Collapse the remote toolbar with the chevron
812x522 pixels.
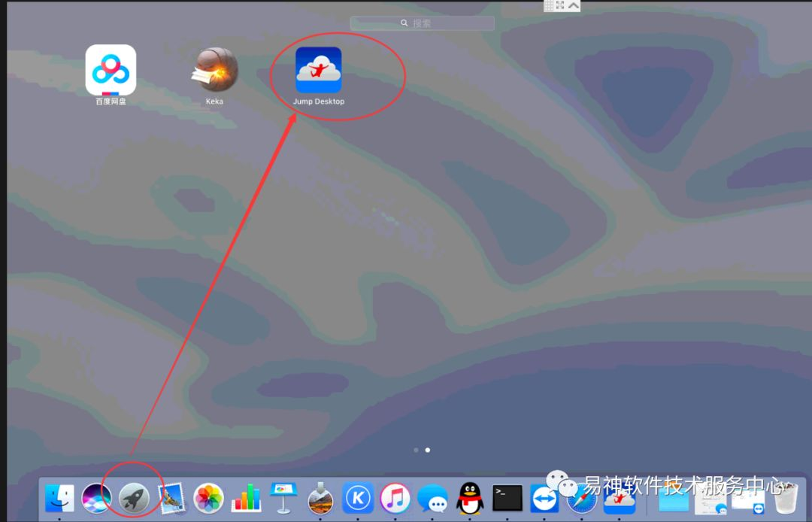point(574,5)
